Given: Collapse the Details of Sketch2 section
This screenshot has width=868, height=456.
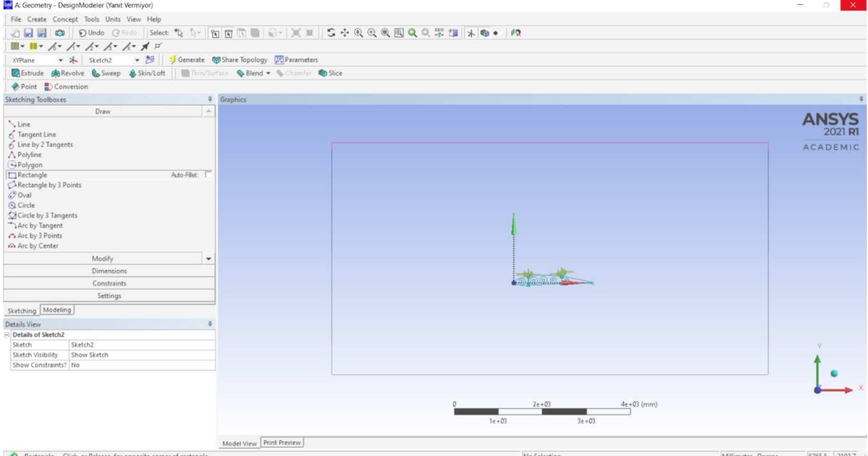Looking at the screenshot, I should 7,335.
